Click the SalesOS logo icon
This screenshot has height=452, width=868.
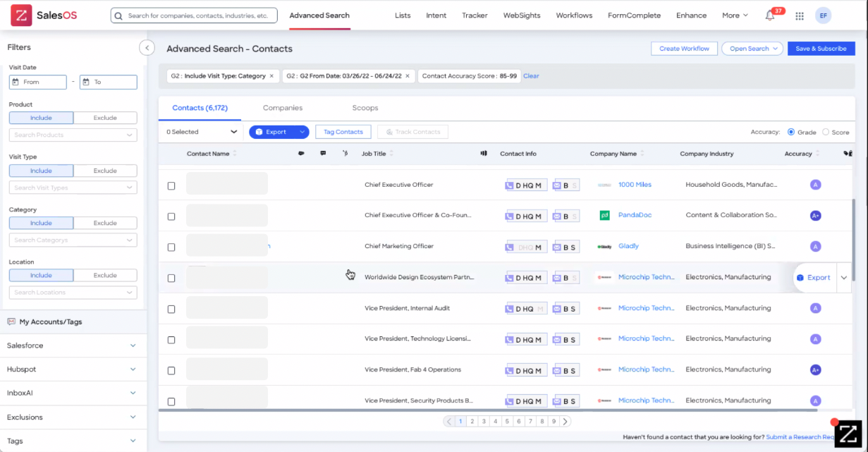point(21,15)
